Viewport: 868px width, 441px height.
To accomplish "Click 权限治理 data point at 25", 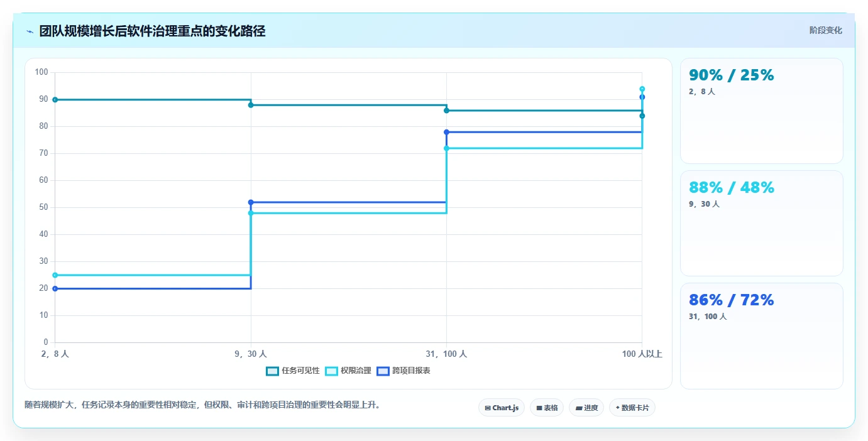I will pyautogui.click(x=55, y=275).
